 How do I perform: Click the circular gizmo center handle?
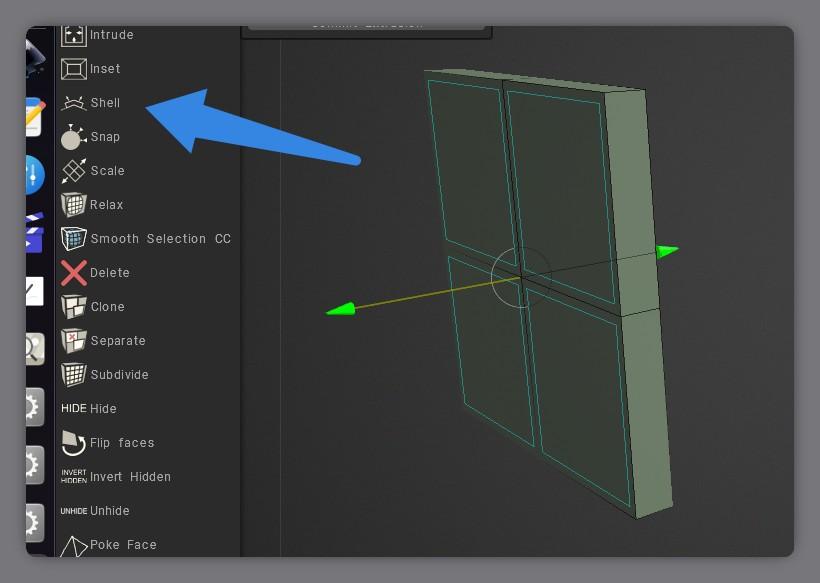click(x=521, y=277)
